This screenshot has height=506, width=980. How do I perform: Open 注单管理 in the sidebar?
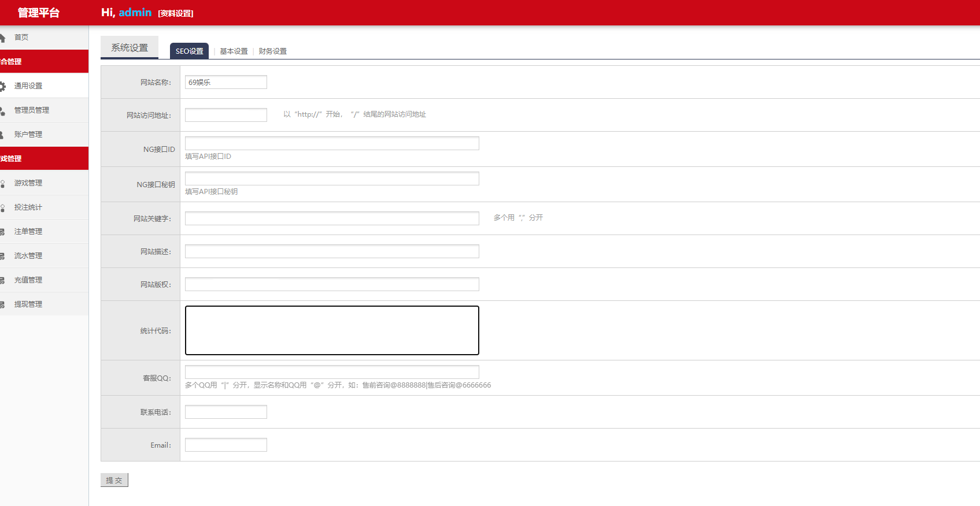pyautogui.click(x=28, y=232)
